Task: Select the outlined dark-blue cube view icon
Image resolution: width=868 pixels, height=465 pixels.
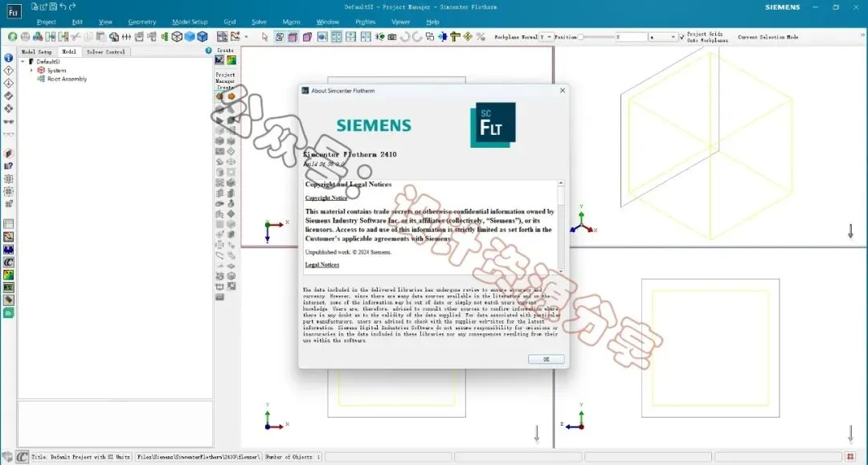Action: [x=203, y=37]
